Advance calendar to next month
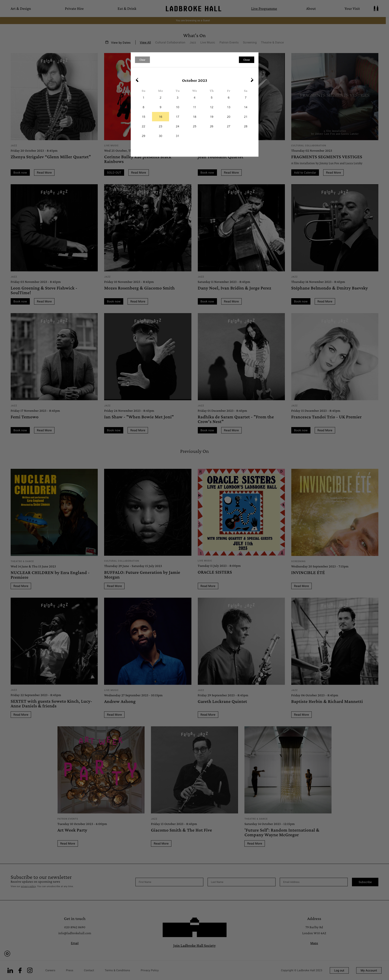This screenshot has width=389, height=980. point(252,80)
